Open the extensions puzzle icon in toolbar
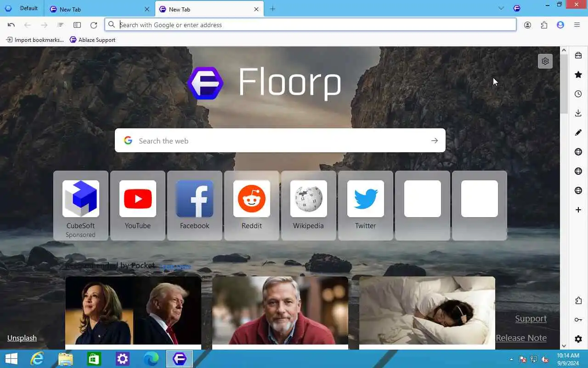588x368 pixels. click(544, 25)
